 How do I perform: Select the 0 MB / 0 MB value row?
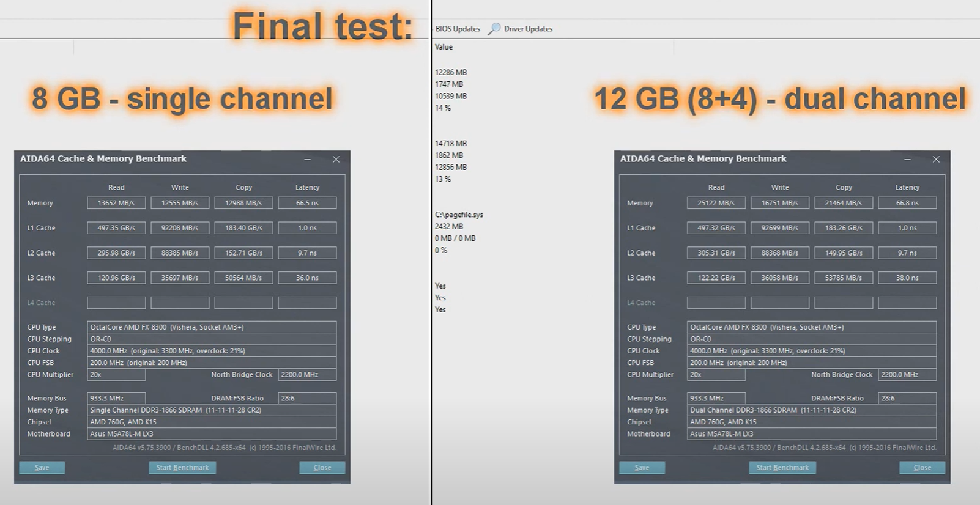[455, 238]
